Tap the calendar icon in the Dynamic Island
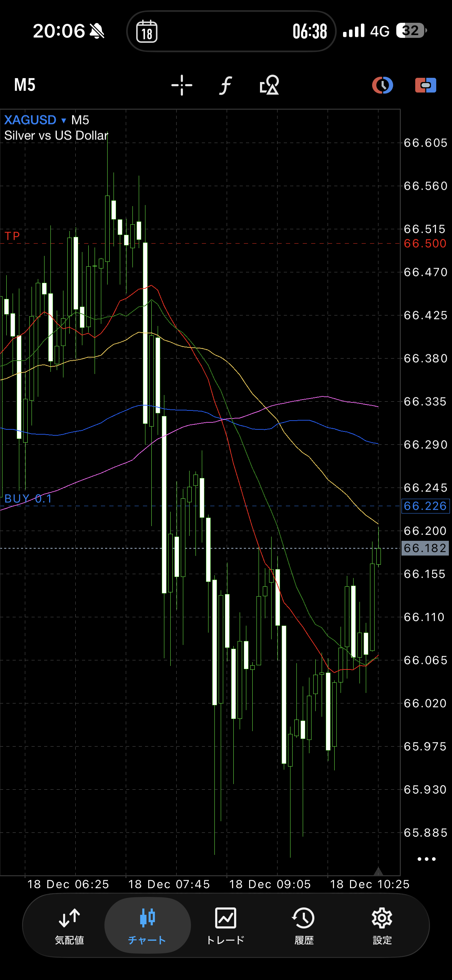Viewport: 452px width, 980px height. click(x=147, y=32)
